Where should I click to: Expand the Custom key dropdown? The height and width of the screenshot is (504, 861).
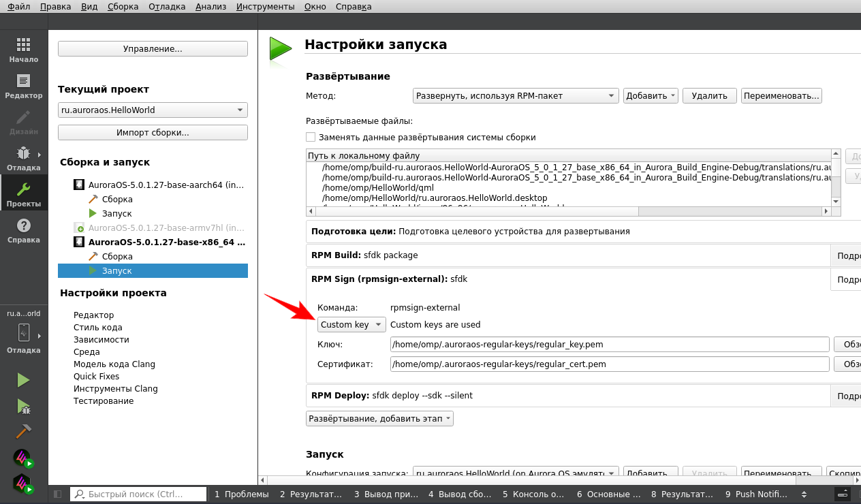(x=351, y=325)
